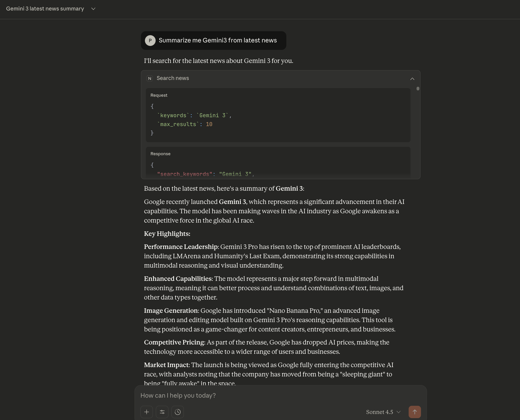Click the plus attachment button
The image size is (520, 420).
147,412
